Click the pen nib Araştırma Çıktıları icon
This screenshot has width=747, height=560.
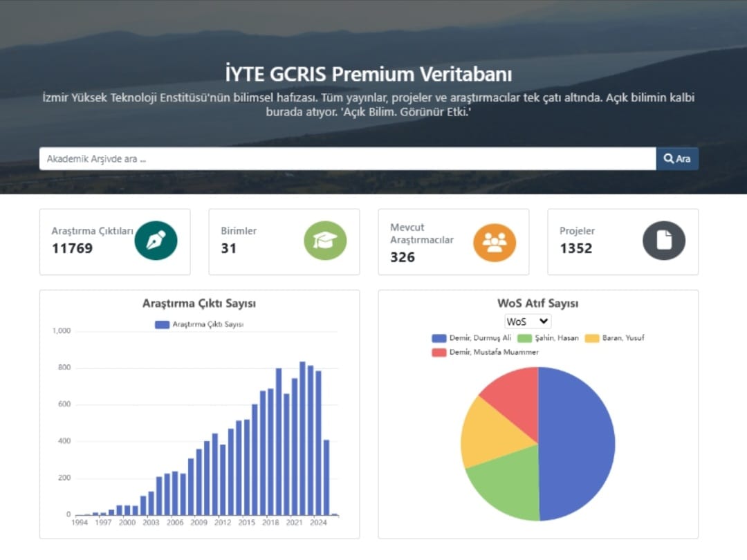[x=156, y=241]
